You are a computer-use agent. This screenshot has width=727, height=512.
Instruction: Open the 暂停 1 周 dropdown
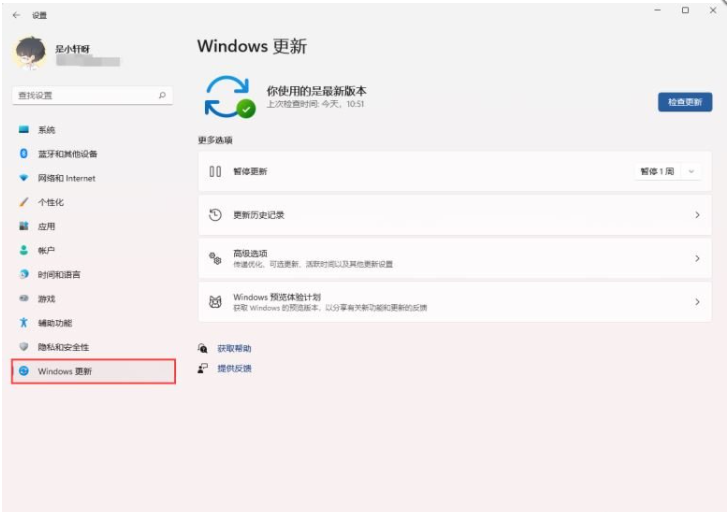[668, 172]
